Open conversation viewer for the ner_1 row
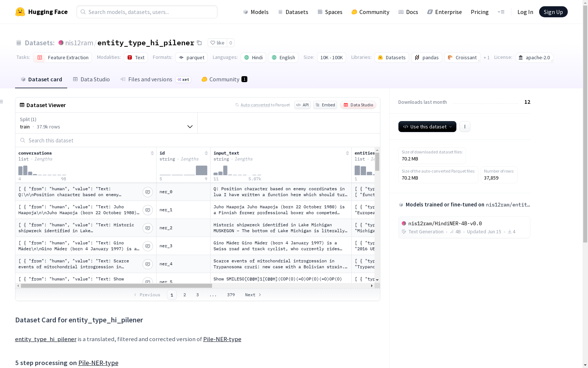588x368 pixels. point(148,210)
